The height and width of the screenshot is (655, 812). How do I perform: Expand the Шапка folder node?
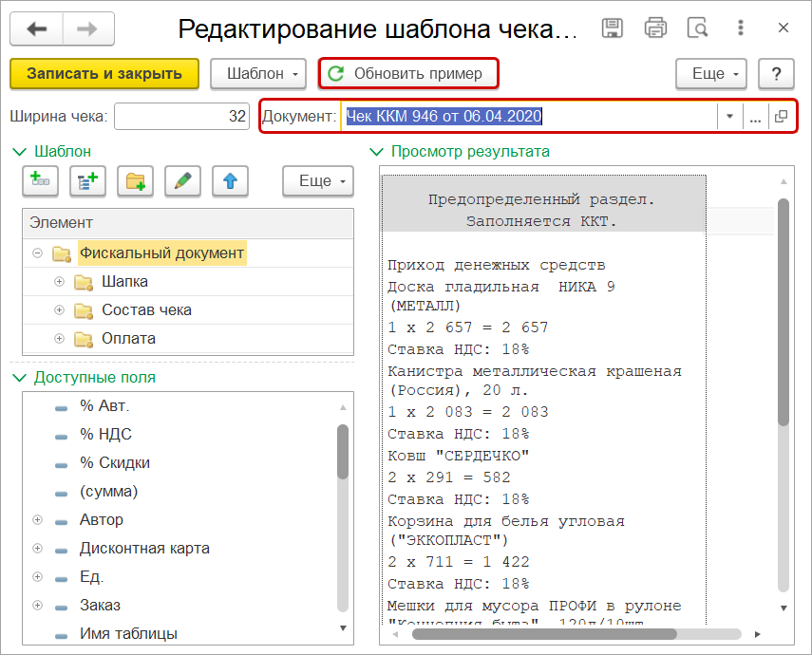click(x=60, y=282)
